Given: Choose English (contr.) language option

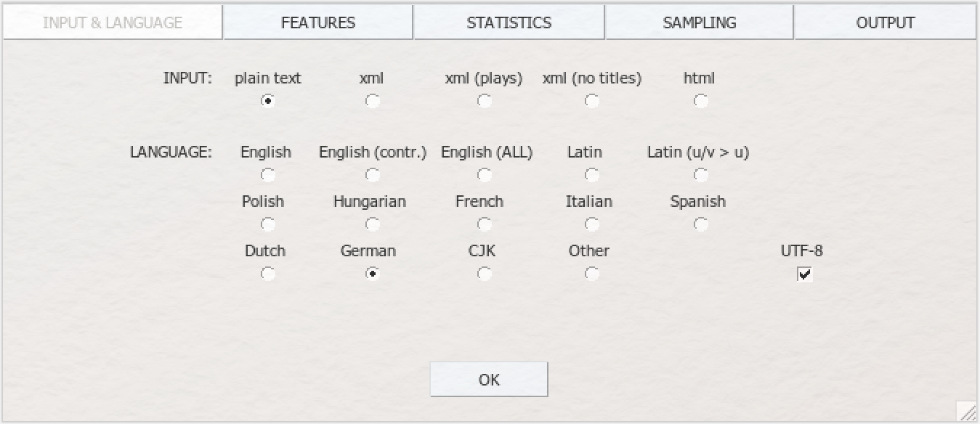Looking at the screenshot, I should 373,175.
